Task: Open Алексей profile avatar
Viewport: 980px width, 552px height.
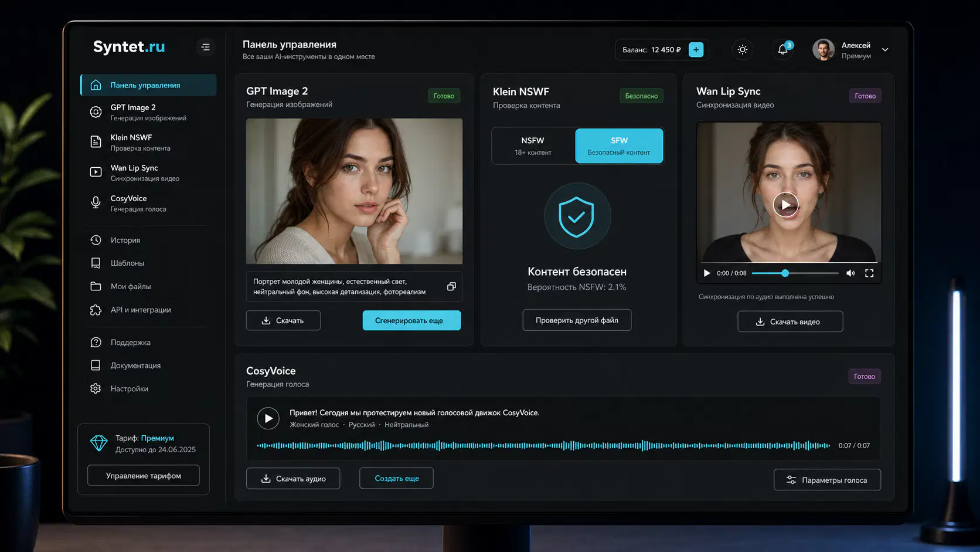Action: click(x=824, y=50)
